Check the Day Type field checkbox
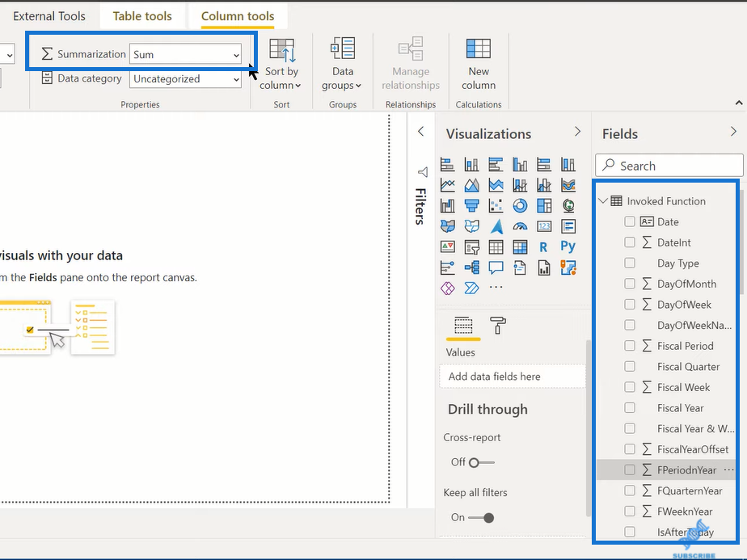The image size is (747, 560). [x=629, y=263]
